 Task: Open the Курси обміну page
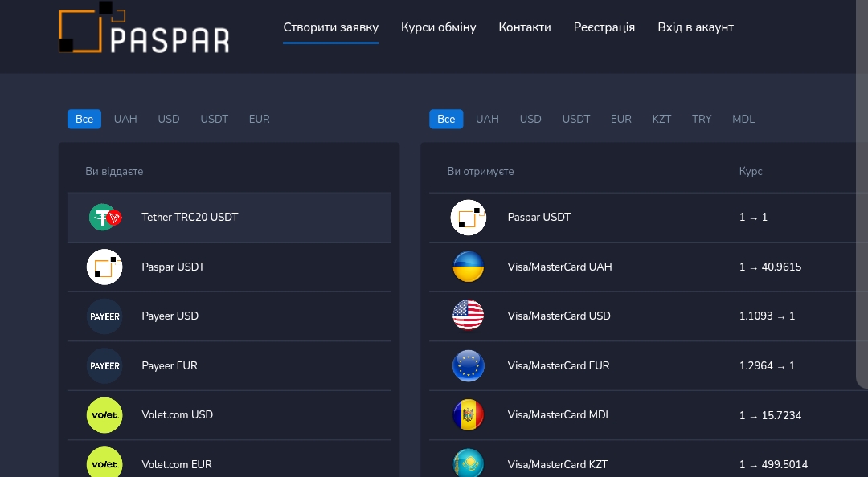tap(439, 27)
